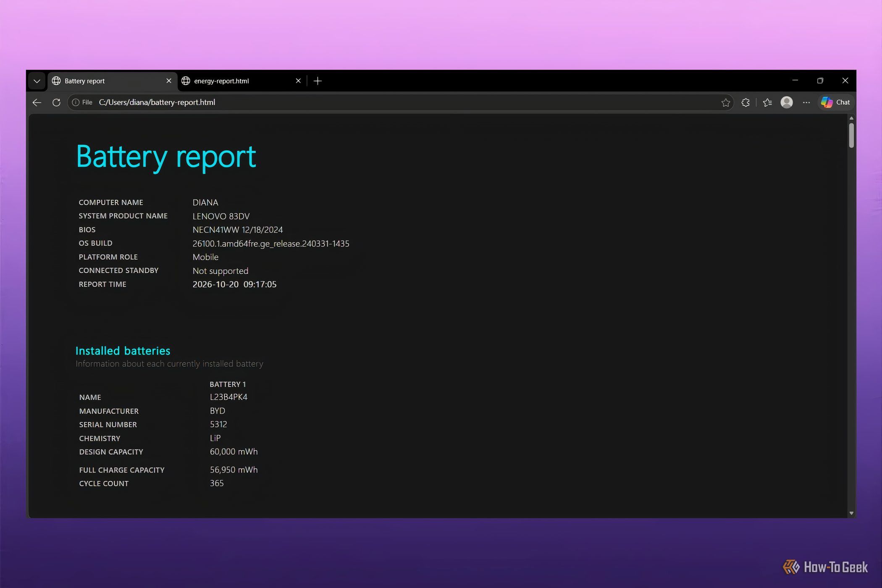Close the energy-report.html tab
The height and width of the screenshot is (588, 882).
(298, 81)
